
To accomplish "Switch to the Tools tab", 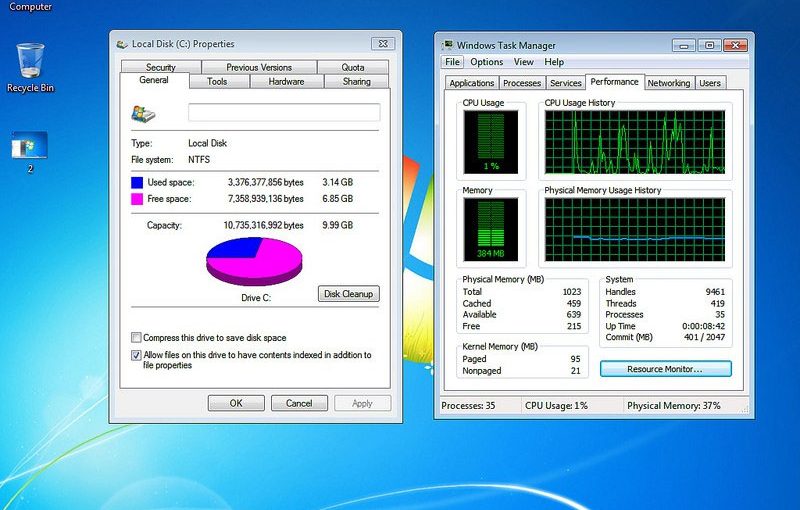I will (217, 82).
